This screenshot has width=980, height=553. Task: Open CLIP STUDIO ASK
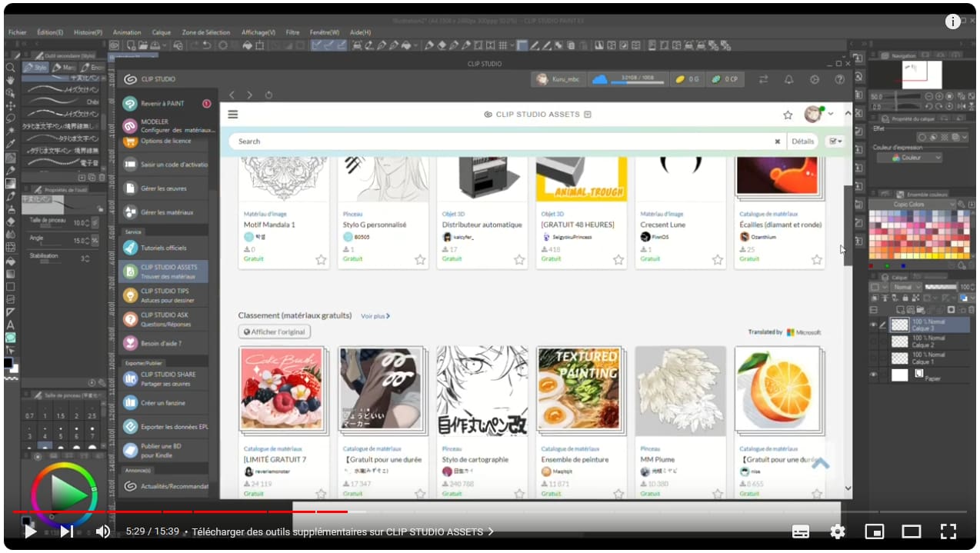click(x=163, y=319)
